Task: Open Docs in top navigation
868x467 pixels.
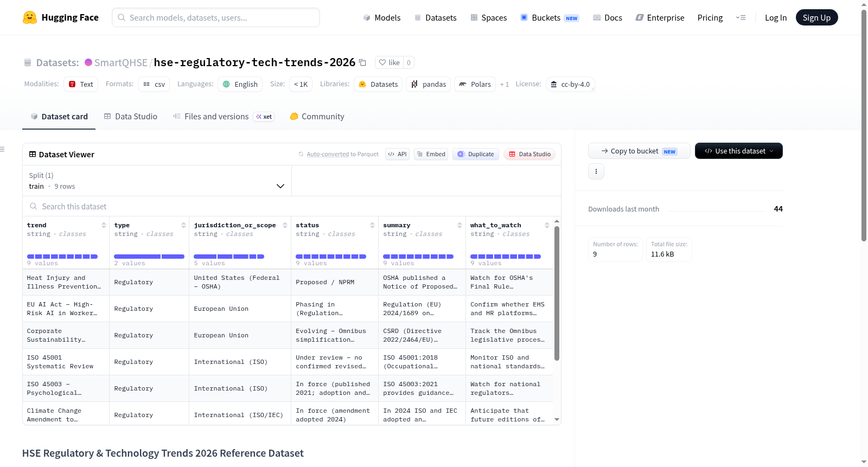Action: click(607, 17)
